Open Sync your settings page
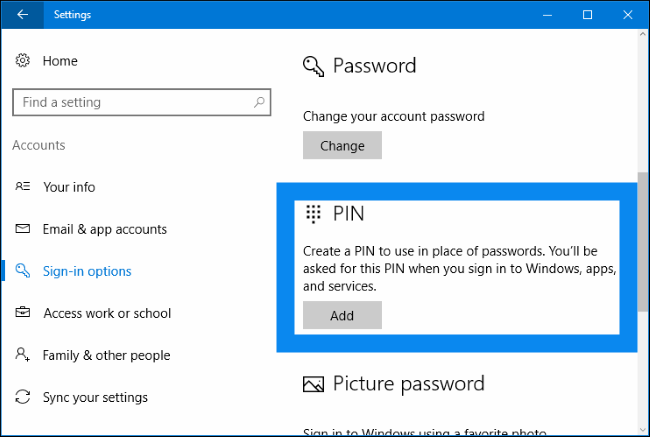650x437 pixels. pos(95,397)
